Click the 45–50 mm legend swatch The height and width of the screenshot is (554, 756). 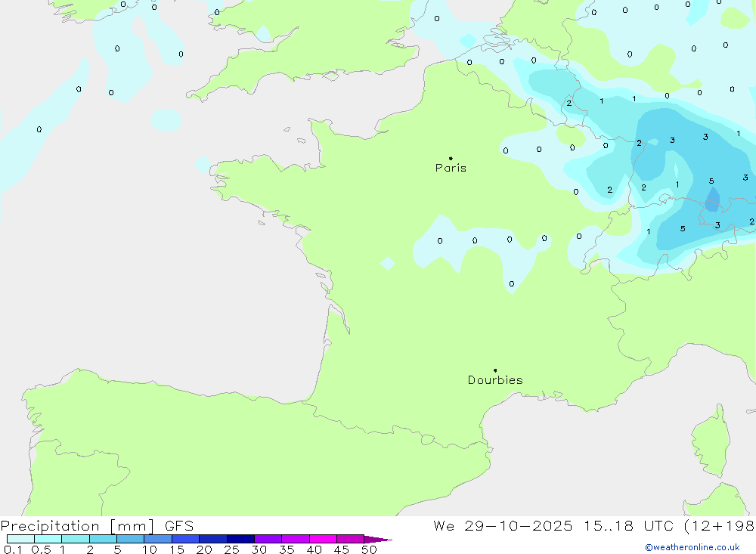(351, 539)
